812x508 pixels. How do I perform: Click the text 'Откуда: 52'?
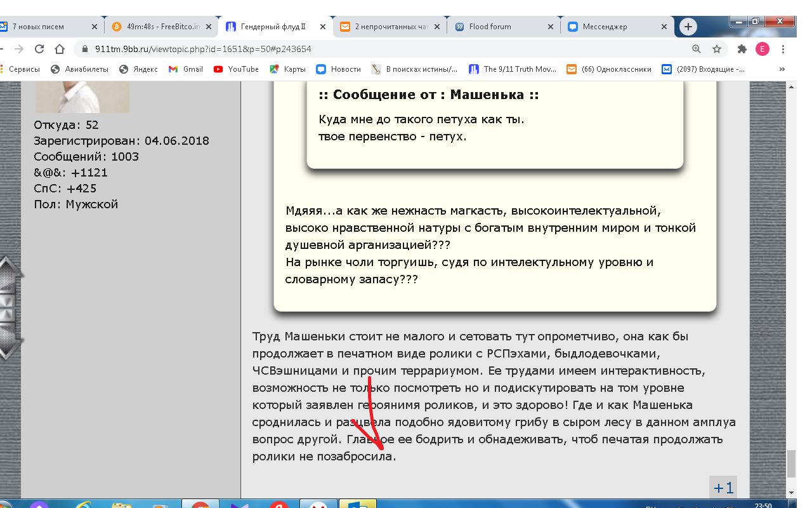coord(66,125)
